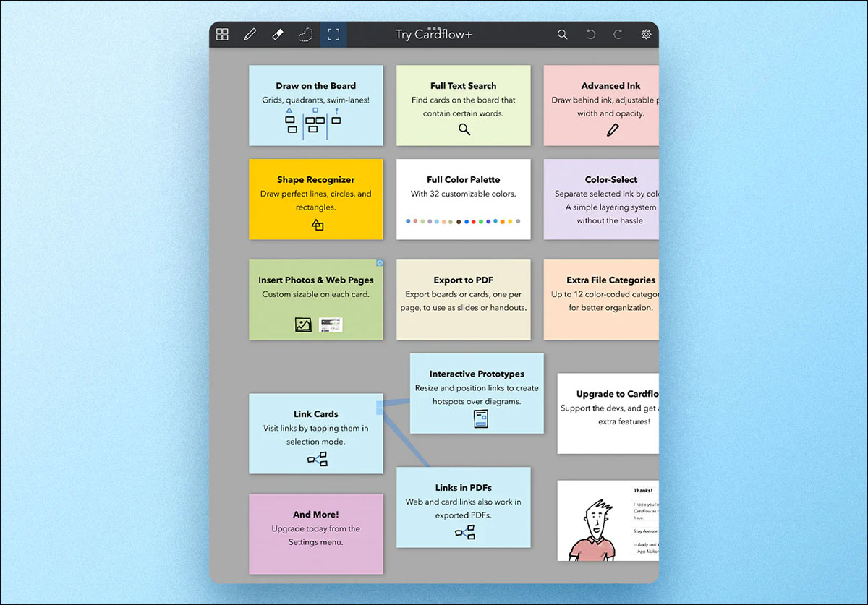
Task: Click 'Grids, quadrants, swim-lanes!' text
Action: (x=316, y=100)
